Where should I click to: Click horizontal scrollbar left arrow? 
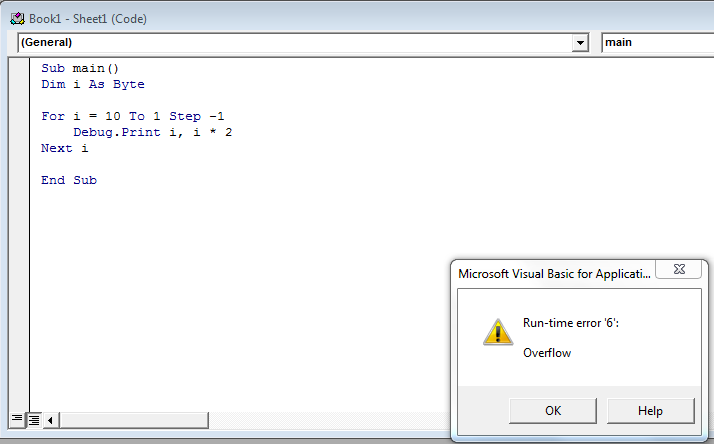51,420
